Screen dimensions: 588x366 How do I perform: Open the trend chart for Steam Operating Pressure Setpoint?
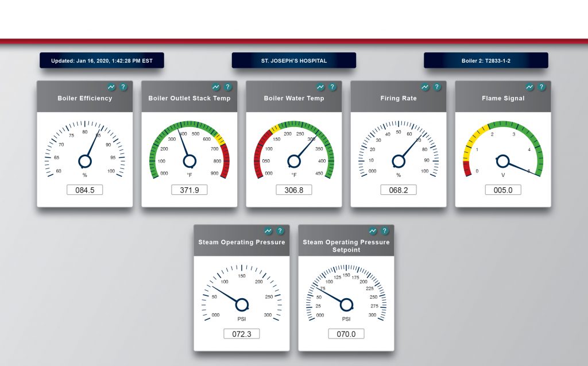pyautogui.click(x=372, y=231)
